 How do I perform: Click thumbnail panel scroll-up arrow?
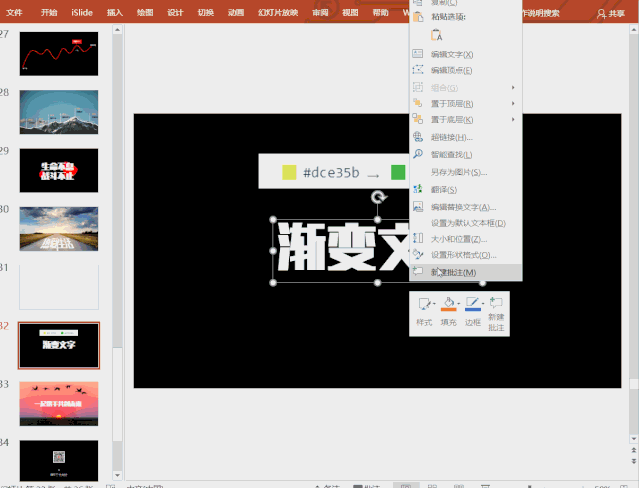pyautogui.click(x=117, y=30)
